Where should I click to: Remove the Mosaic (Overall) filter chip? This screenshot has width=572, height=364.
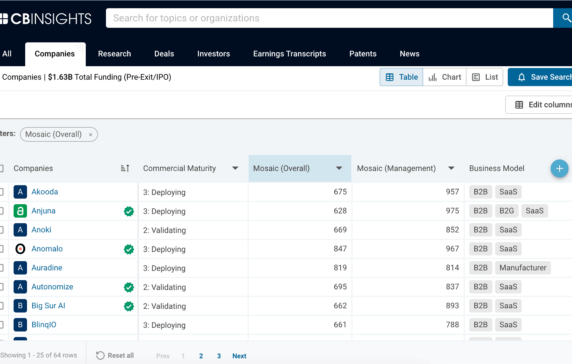pyautogui.click(x=90, y=135)
